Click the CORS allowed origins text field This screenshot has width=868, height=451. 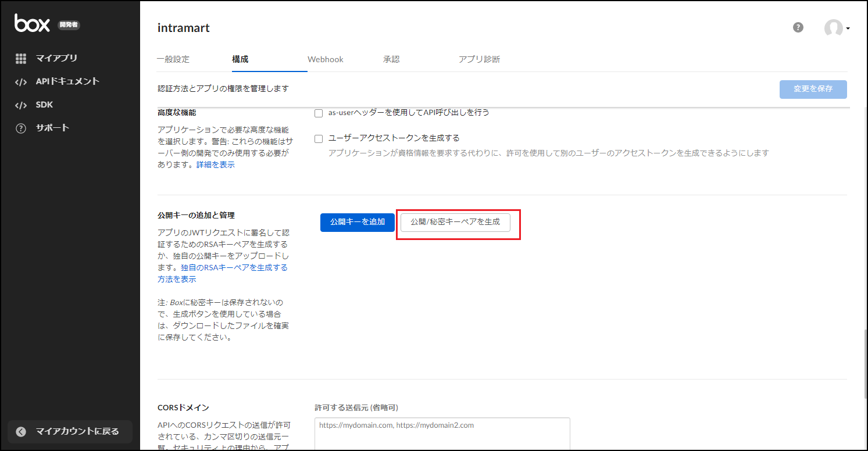point(442,433)
